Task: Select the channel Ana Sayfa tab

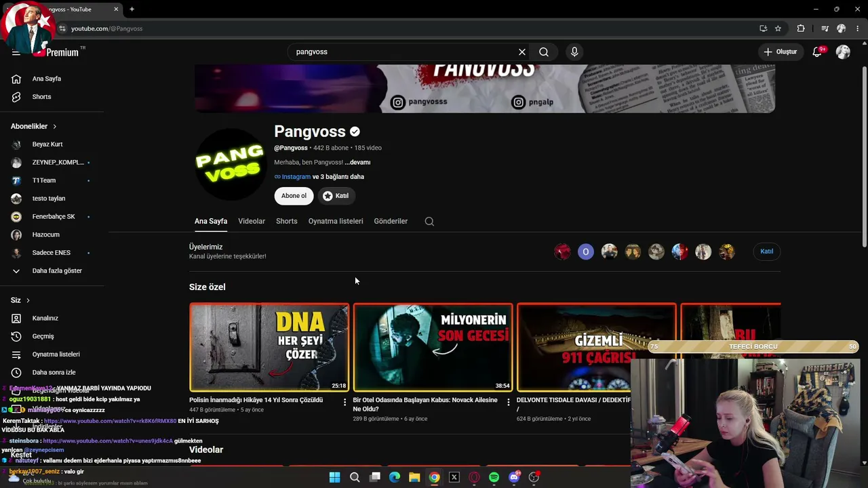Action: (211, 221)
